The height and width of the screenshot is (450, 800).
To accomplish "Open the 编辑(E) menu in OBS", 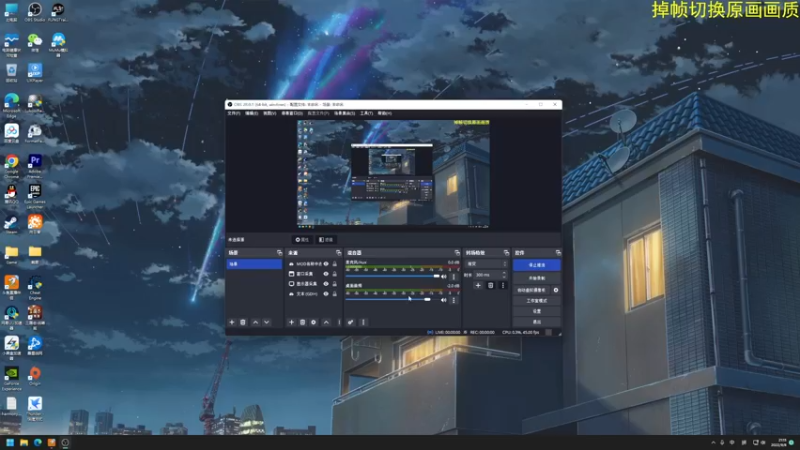I will click(x=252, y=113).
